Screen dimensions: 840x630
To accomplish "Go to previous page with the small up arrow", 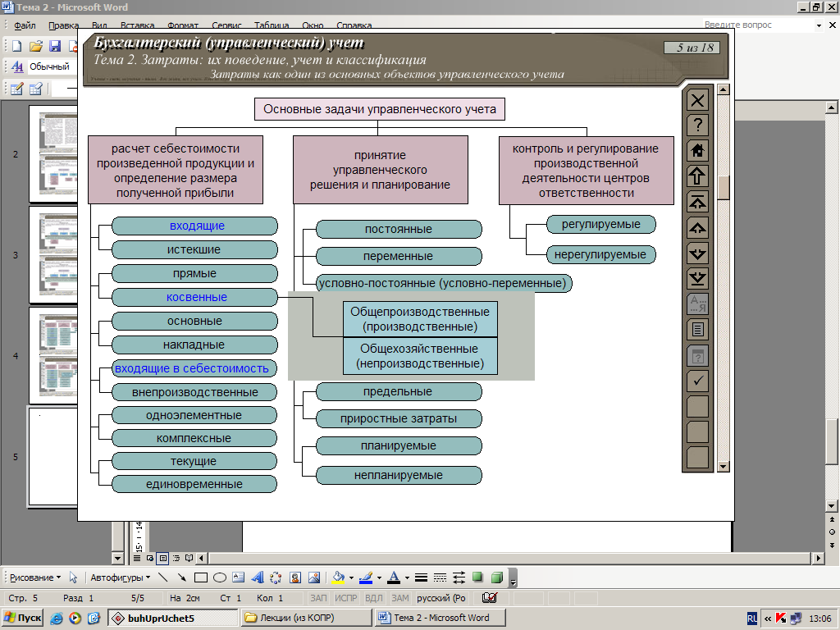I will [x=697, y=228].
